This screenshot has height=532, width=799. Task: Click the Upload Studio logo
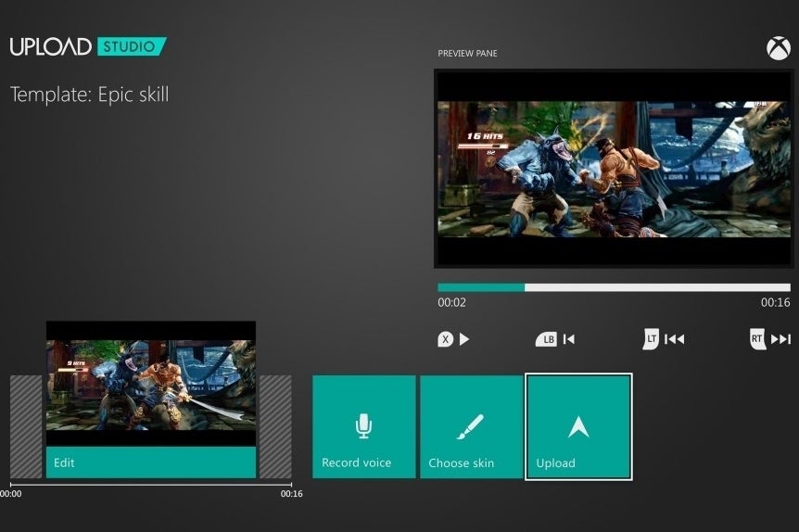(x=88, y=46)
